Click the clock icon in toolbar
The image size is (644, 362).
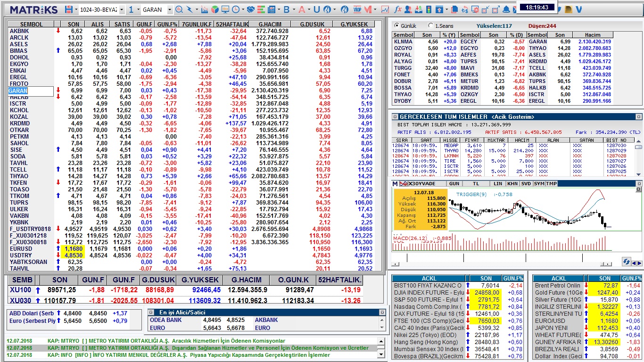[x=235, y=9]
